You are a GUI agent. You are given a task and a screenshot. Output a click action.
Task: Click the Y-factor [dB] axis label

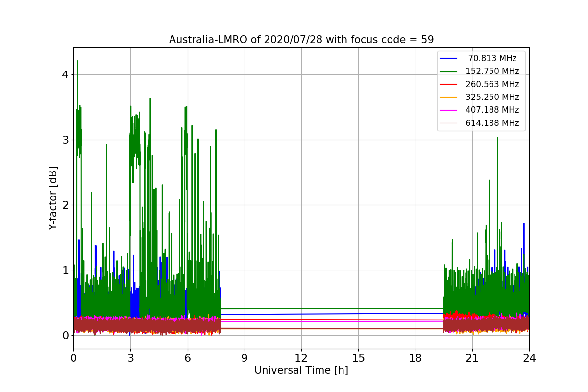(x=53, y=198)
